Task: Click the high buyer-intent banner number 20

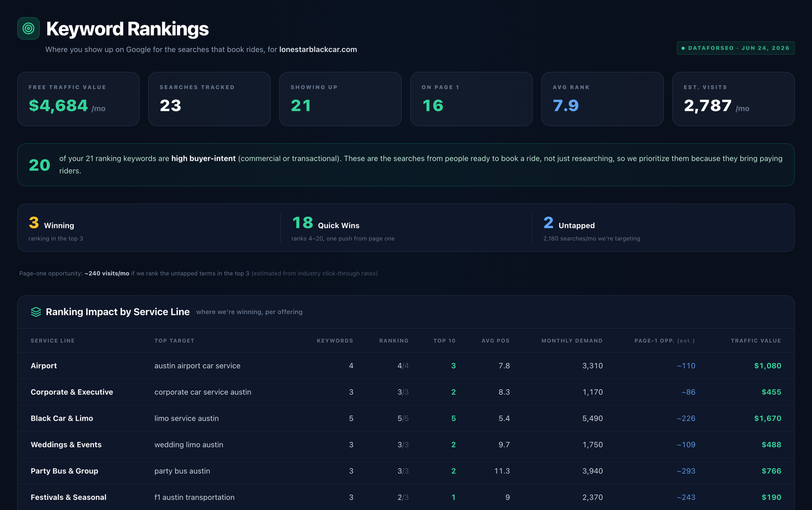Action: click(40, 165)
